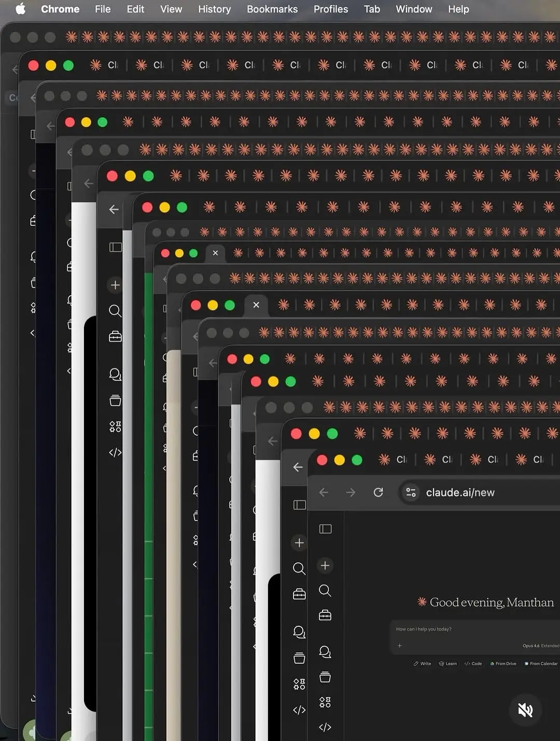The height and width of the screenshot is (741, 560).
Task: Select the Code suggestion chip
Action: (473, 664)
